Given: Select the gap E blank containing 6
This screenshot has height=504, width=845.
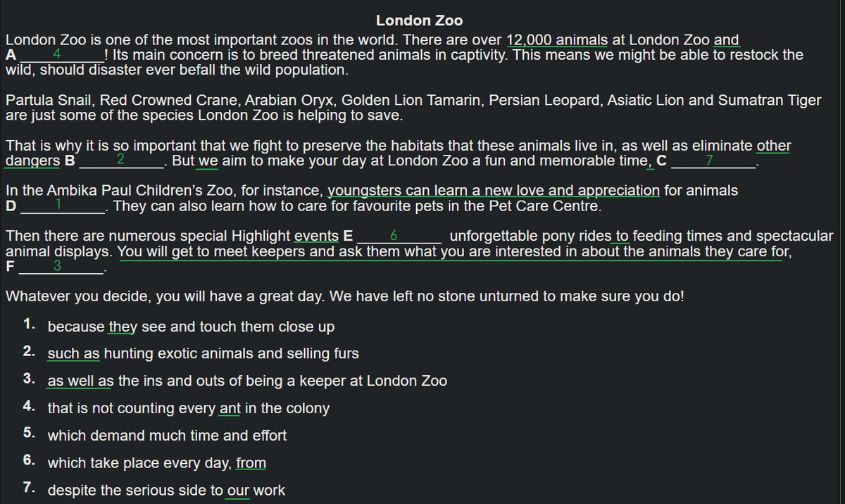Looking at the screenshot, I should (399, 236).
